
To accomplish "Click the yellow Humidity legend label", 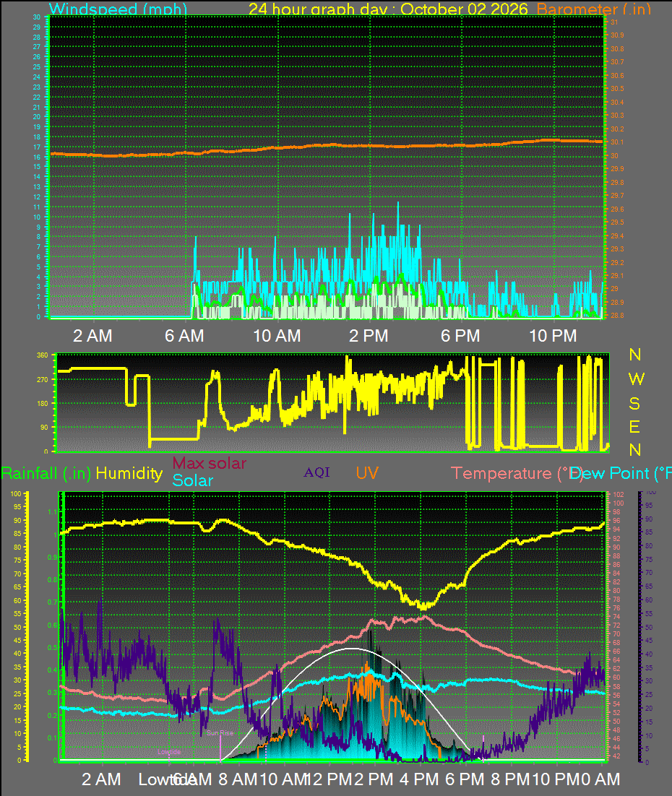I will click(129, 474).
